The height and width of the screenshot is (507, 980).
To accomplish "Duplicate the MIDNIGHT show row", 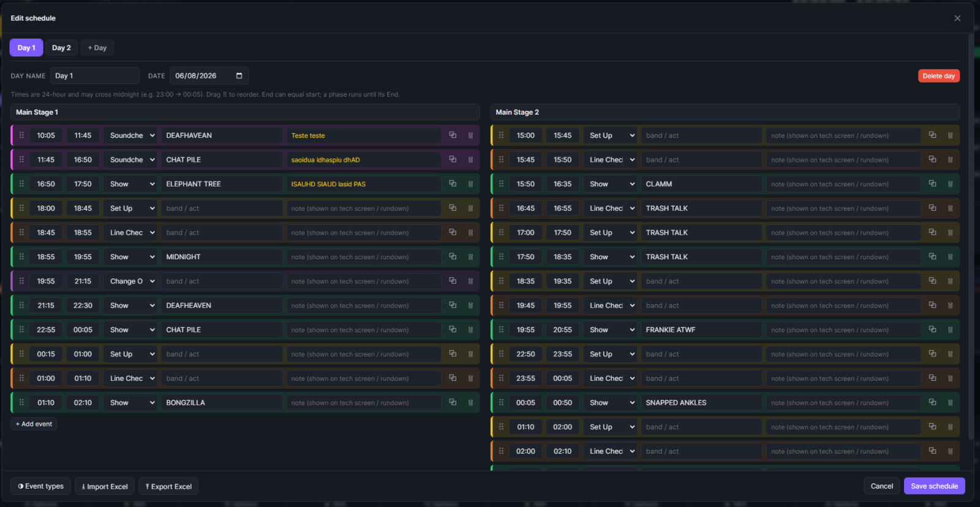I will [x=453, y=257].
